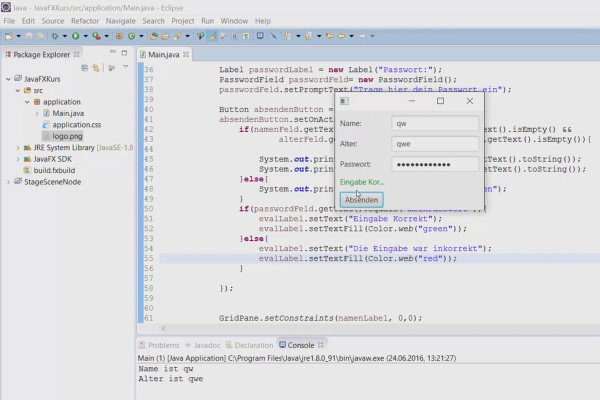Image resolution: width=600 pixels, height=400 pixels.
Task: Open the Search dropdown arrow
Action: [188, 36]
